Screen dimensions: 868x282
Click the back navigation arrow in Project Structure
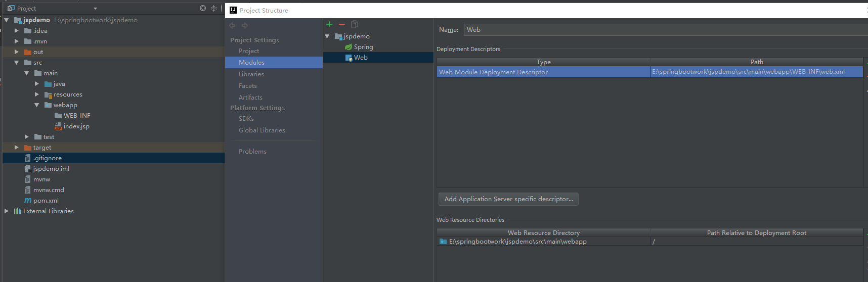[x=232, y=25]
